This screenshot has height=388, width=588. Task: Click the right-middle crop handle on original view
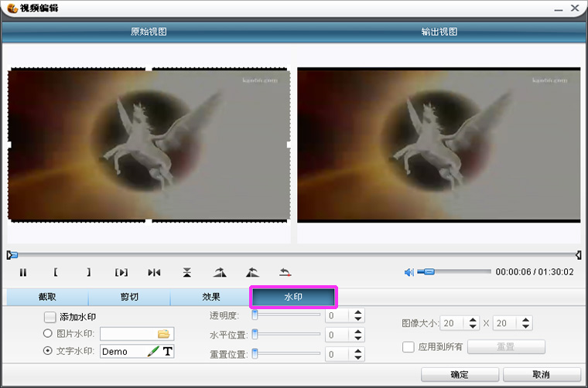[289, 145]
